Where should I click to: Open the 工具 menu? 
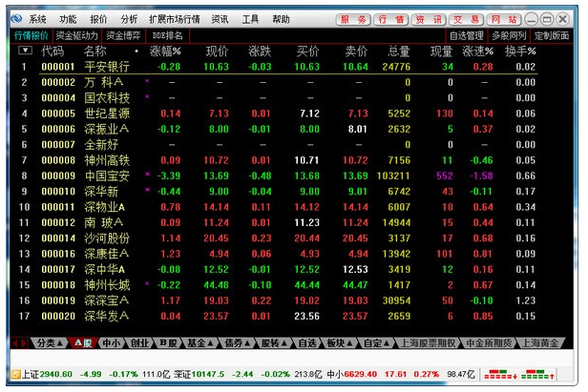pyautogui.click(x=250, y=19)
